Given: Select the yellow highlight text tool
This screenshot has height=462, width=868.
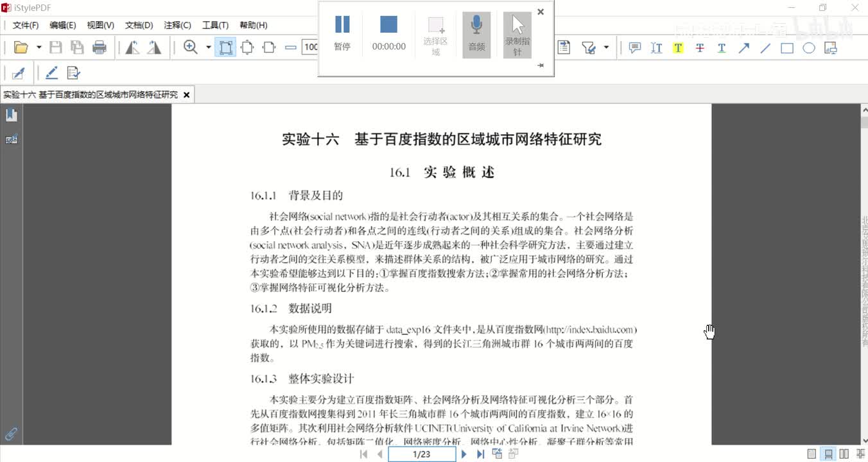Looking at the screenshot, I should point(678,47).
